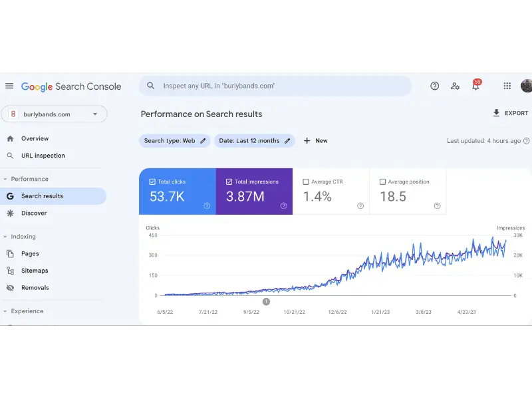This screenshot has height=399, width=532.
Task: Click the Last updated: 4 hours ago text
Action: 484,141
